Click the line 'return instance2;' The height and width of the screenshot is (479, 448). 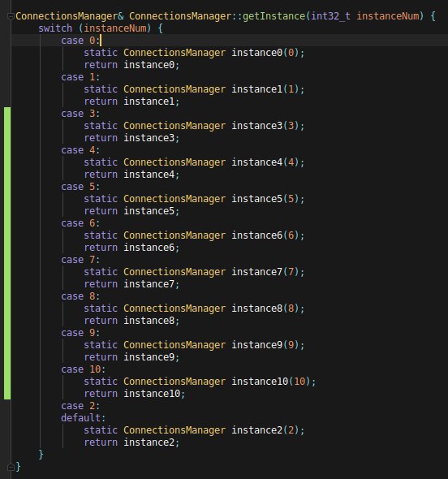click(x=131, y=442)
